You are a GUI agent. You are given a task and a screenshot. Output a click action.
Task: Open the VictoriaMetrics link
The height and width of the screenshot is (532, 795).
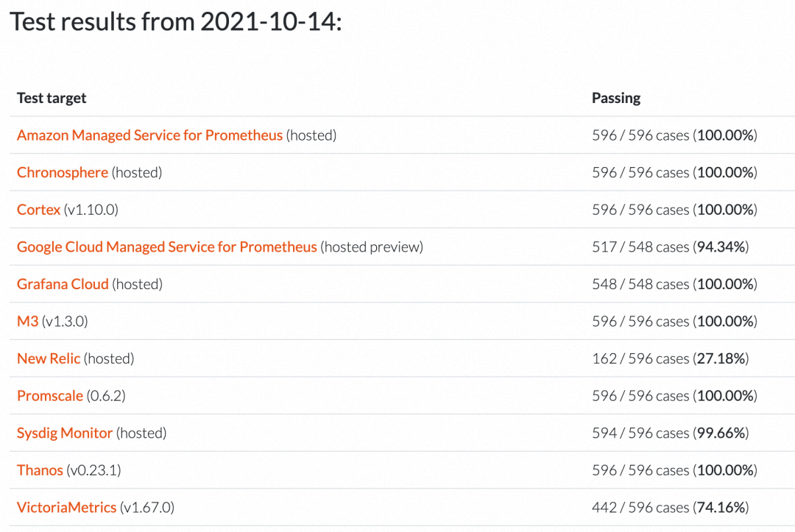(x=66, y=508)
